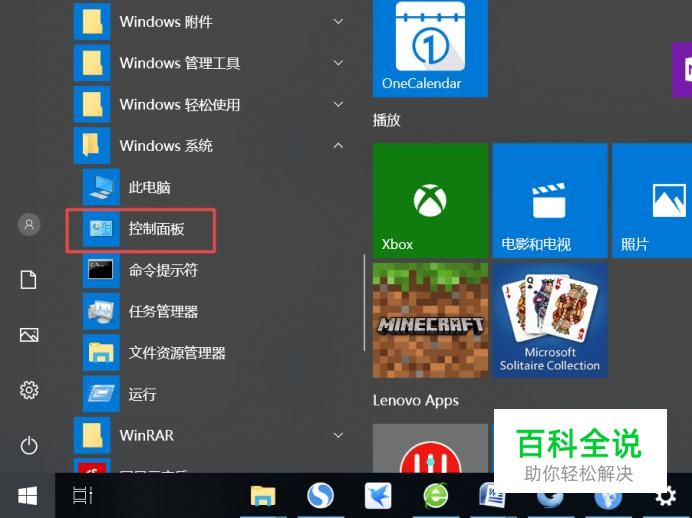692x518 pixels.
Task: Open the 电影和电视 tile
Action: pos(550,200)
